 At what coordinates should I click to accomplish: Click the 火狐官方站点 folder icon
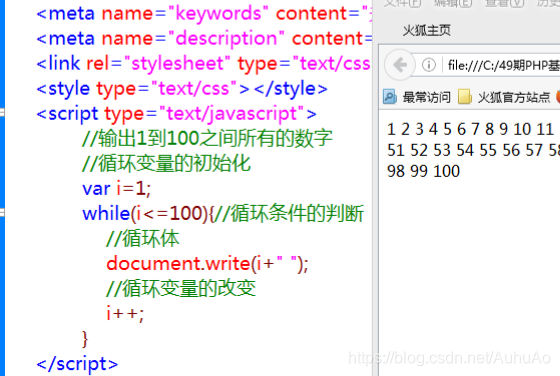(x=465, y=97)
